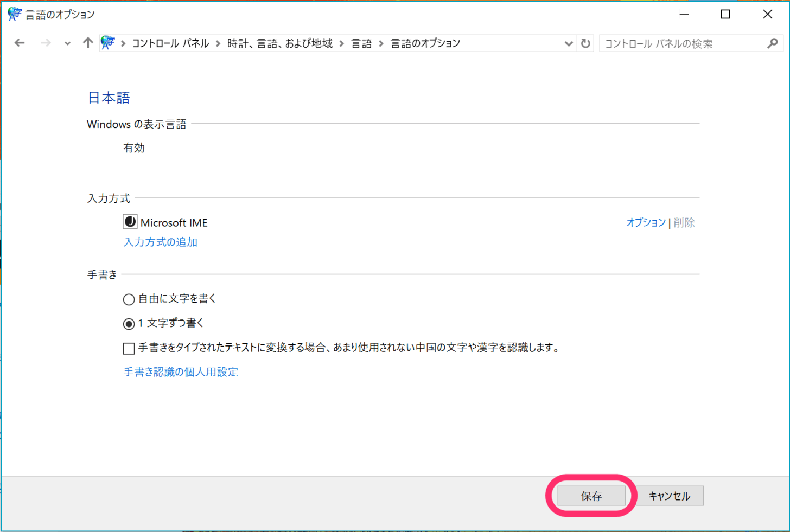Click the search magnifier icon
The image size is (790, 532).
point(773,43)
